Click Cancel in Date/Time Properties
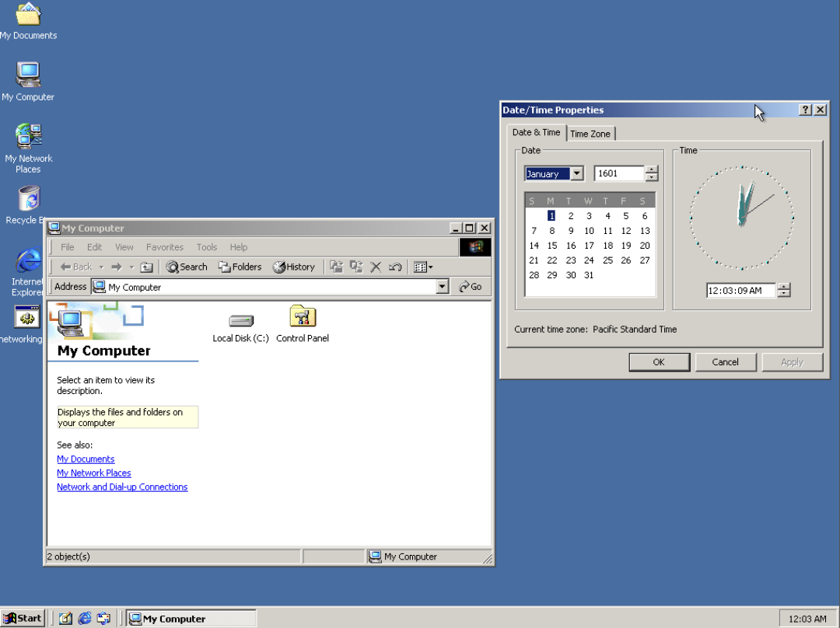Viewport: 840px width, 628px height. [x=726, y=362]
